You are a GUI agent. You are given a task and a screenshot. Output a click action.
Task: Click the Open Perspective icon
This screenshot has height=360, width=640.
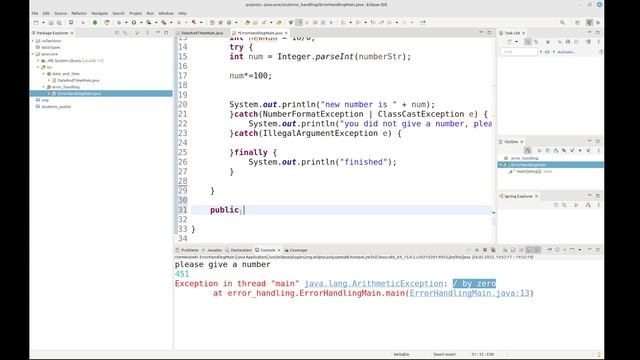coord(578,23)
